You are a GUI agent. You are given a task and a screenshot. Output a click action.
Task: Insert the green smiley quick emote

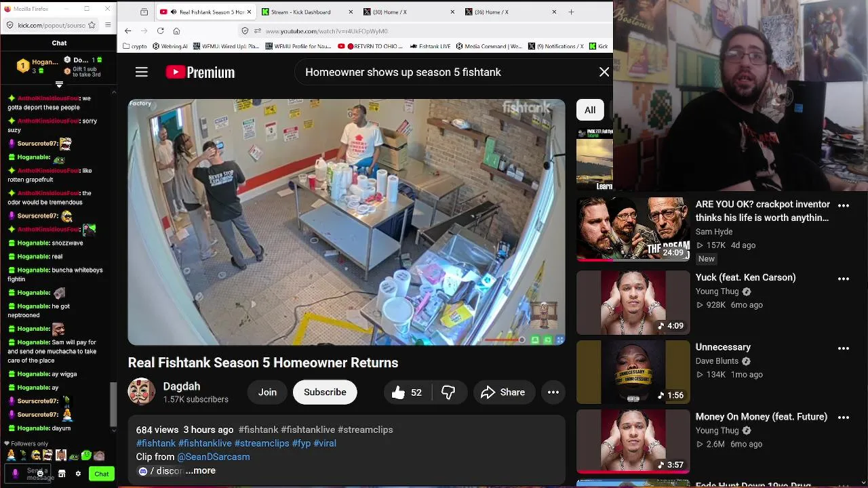click(86, 455)
